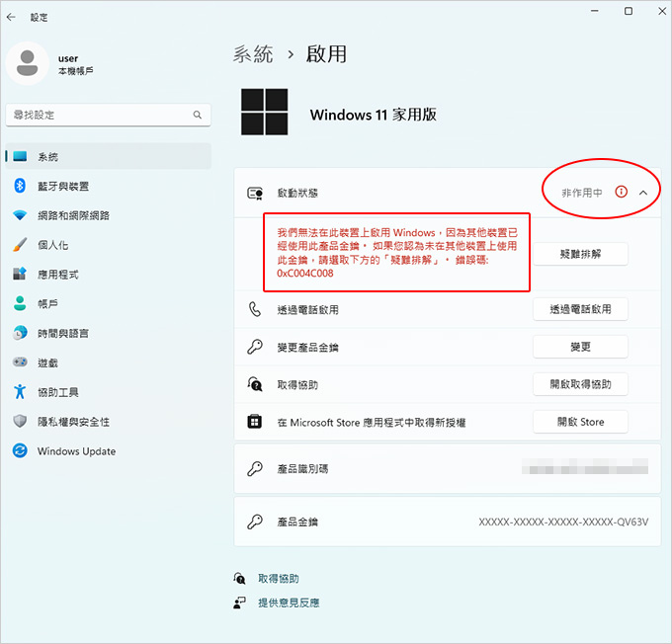Image resolution: width=672 pixels, height=644 pixels.
Task: Select 應用程式 in the sidebar
Action: tap(58, 275)
